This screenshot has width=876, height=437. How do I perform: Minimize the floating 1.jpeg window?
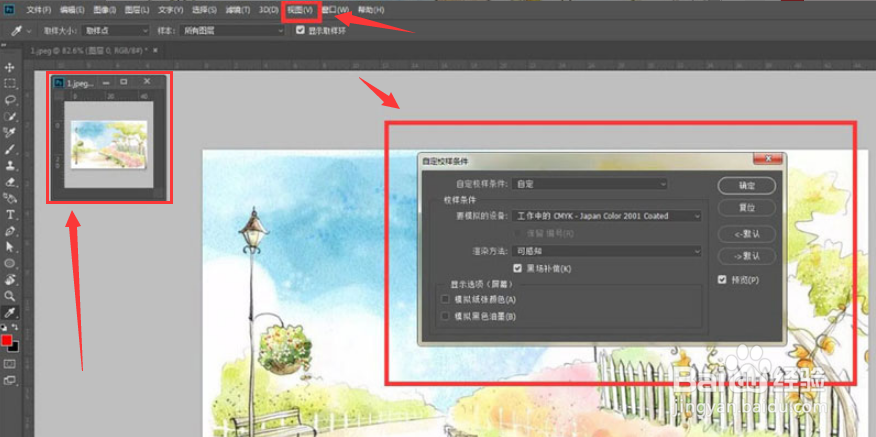[x=106, y=82]
